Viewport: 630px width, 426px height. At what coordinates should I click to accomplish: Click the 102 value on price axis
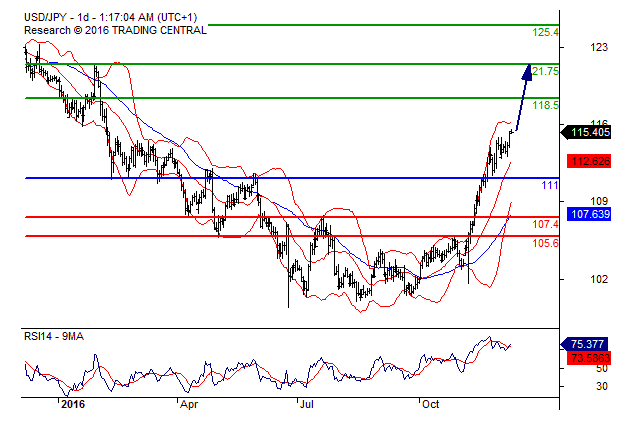(600, 279)
